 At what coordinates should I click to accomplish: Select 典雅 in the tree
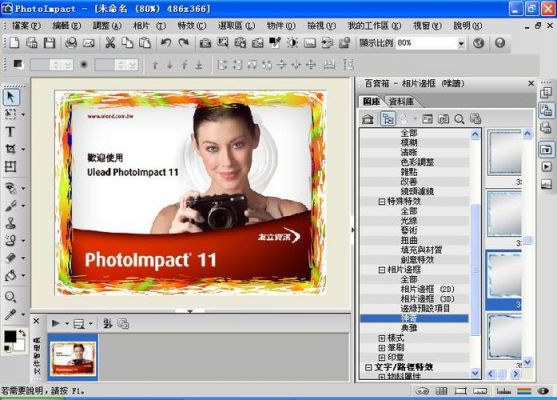(x=409, y=328)
